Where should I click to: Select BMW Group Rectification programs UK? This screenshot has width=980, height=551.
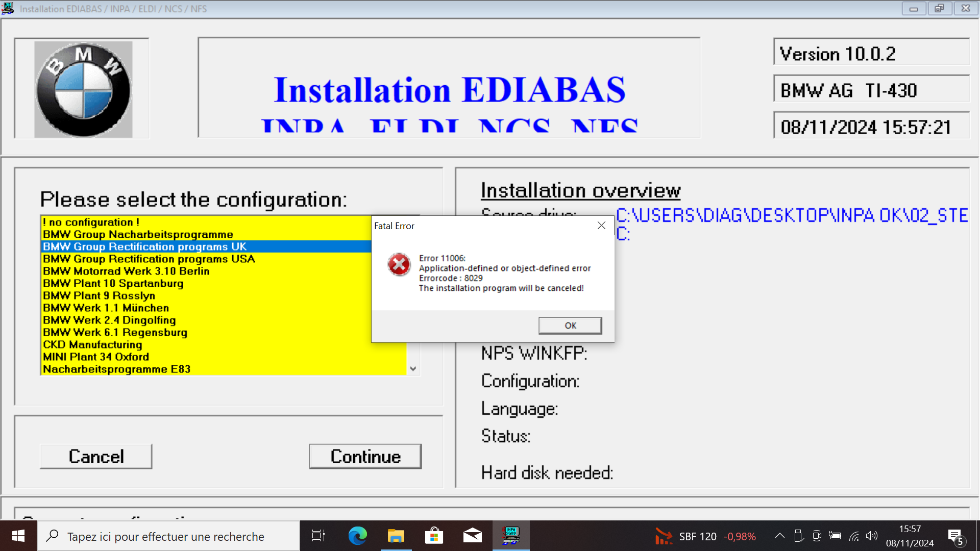(x=206, y=246)
